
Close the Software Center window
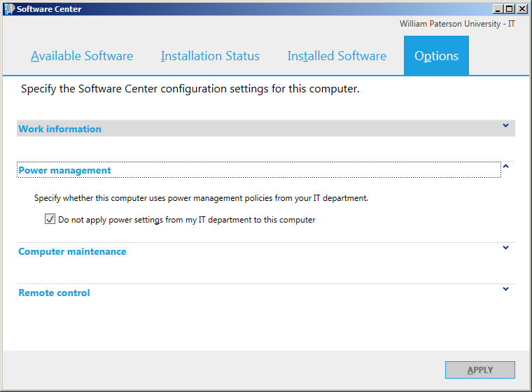click(x=521, y=9)
